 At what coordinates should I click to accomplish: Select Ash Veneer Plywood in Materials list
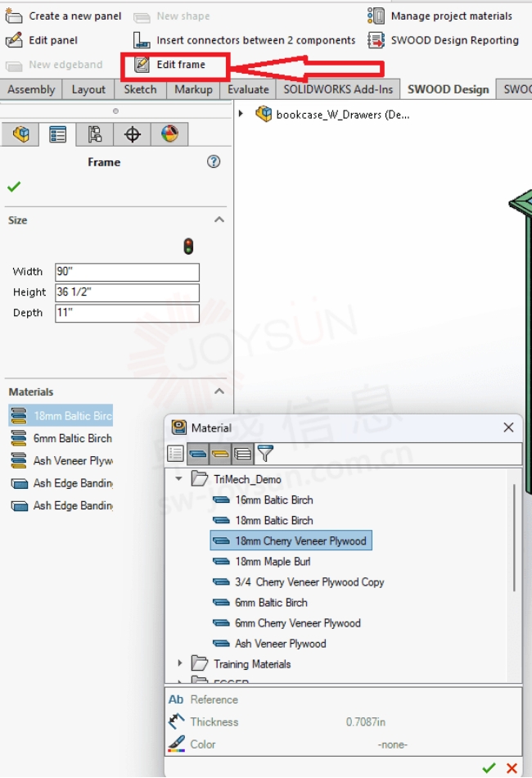(x=61, y=460)
